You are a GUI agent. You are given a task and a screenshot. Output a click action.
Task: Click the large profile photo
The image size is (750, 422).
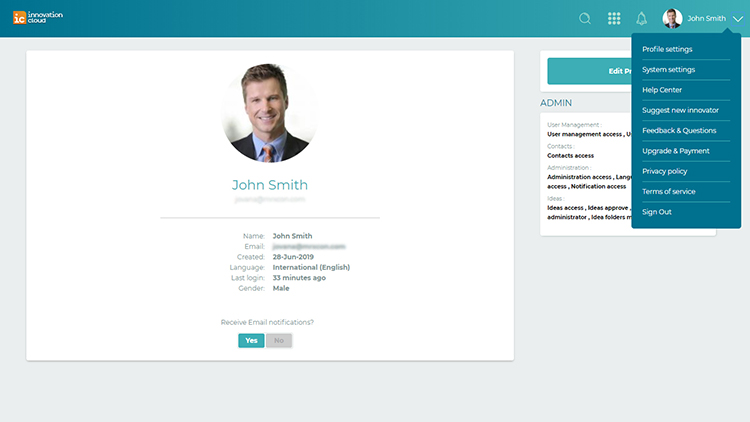click(270, 112)
